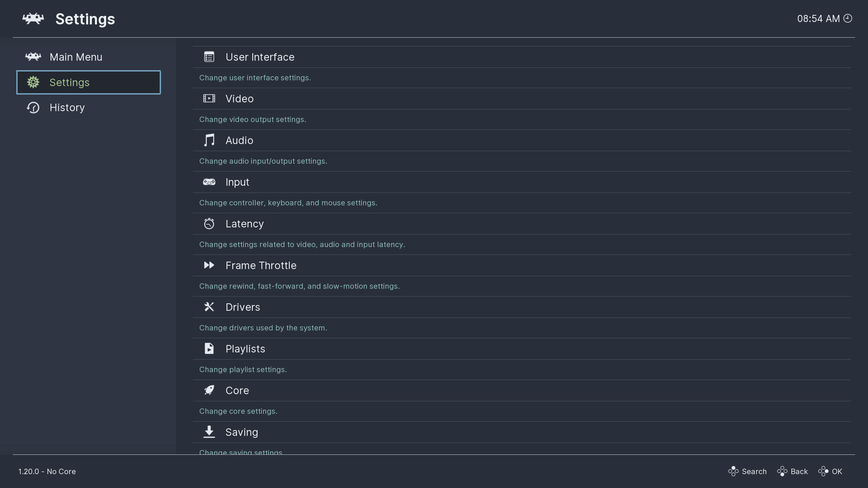
Task: Click the Back label in footer
Action: click(x=799, y=471)
